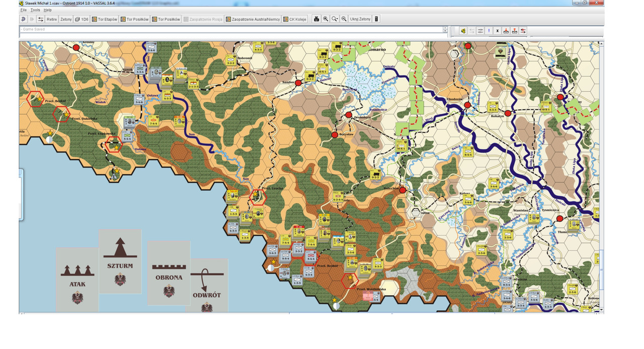Image resolution: width=644 pixels, height=349 pixels.
Task: Click the Sambor red city marker
Action: pyautogui.click(x=298, y=83)
